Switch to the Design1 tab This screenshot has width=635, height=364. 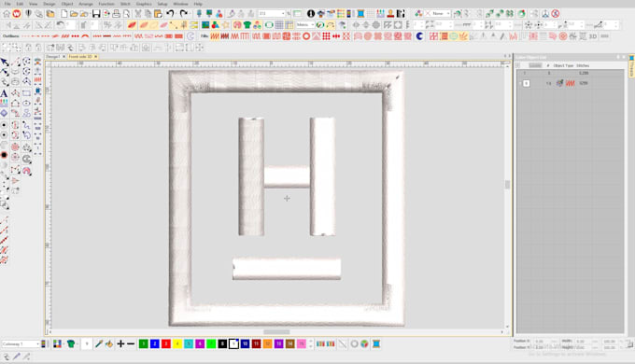click(53, 57)
